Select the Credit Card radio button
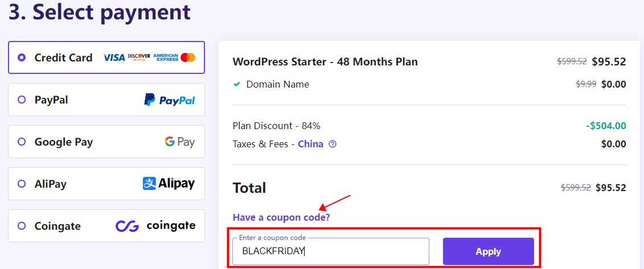This screenshot has width=644, height=269. [x=22, y=57]
